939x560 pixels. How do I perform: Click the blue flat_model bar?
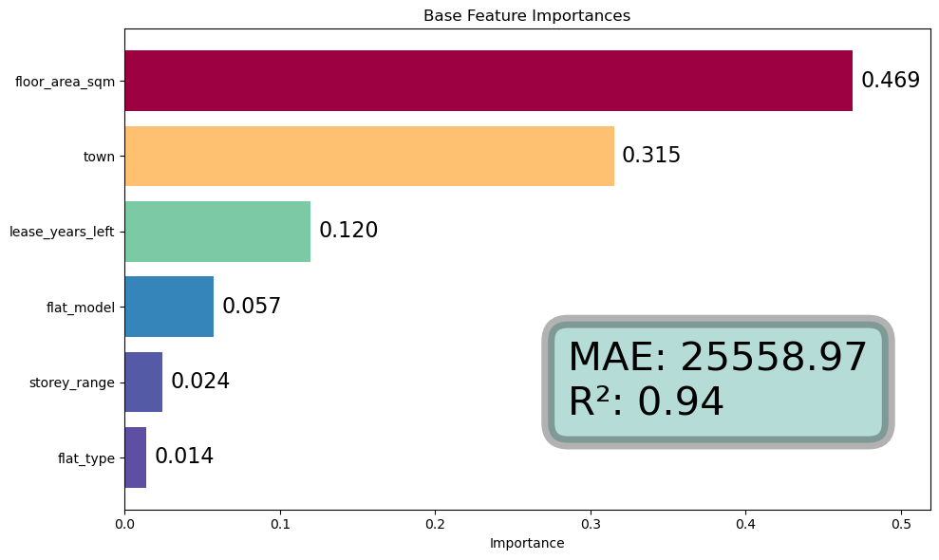(169, 307)
